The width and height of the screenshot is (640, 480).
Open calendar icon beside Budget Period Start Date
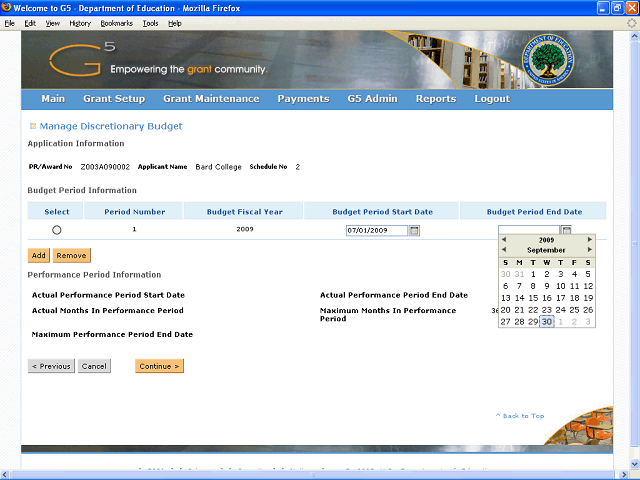414,231
